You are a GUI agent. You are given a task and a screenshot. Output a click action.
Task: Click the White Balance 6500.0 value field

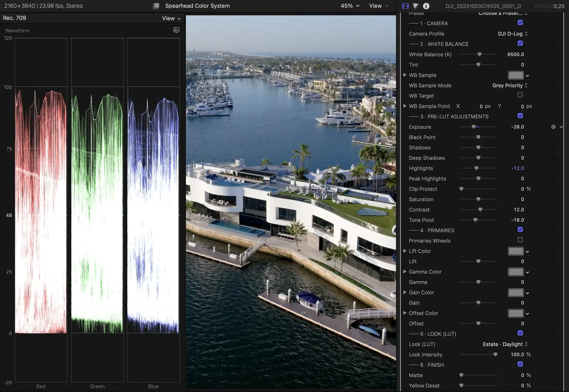tap(516, 54)
